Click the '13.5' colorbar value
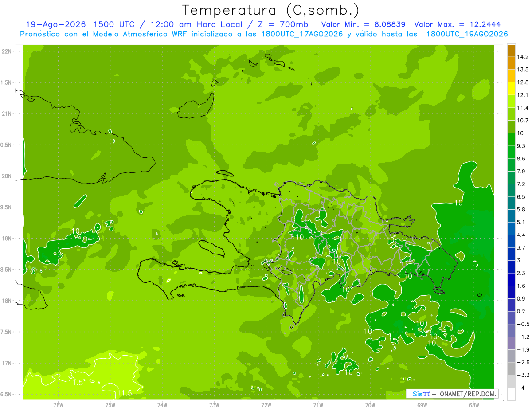532x411 pixels. 523,70
